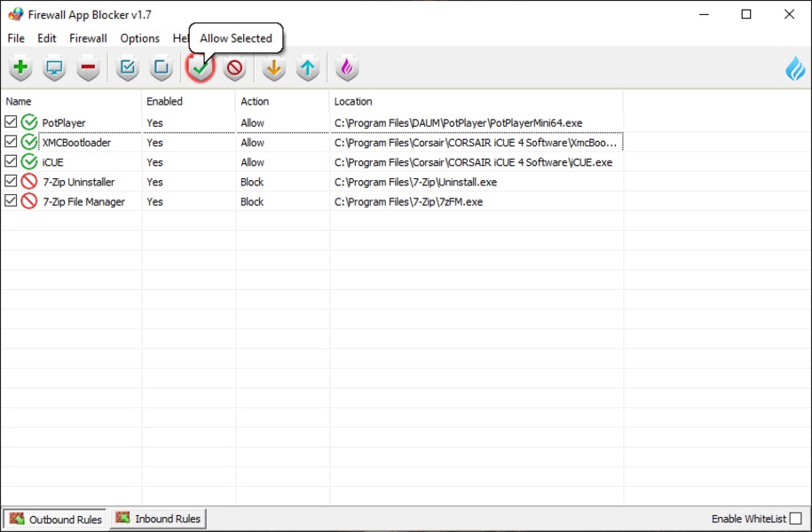This screenshot has width=812, height=532.
Task: Click the orange down arrow toolbar icon
Action: (273, 67)
